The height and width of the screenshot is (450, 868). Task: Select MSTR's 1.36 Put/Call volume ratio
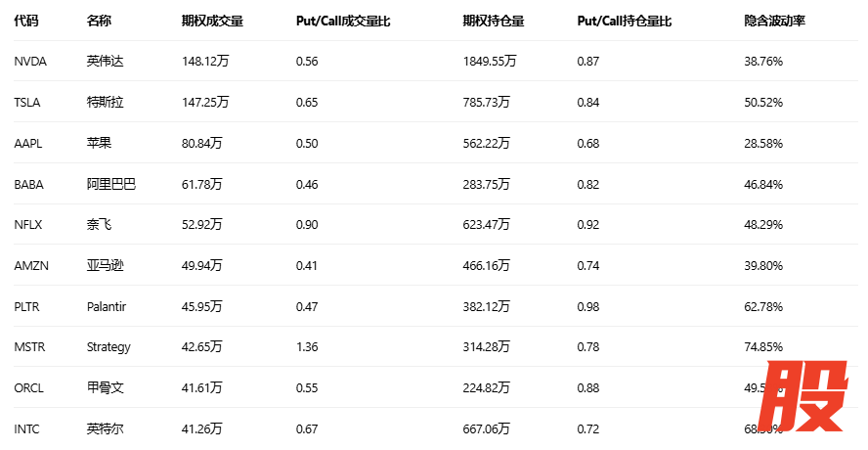click(x=307, y=347)
